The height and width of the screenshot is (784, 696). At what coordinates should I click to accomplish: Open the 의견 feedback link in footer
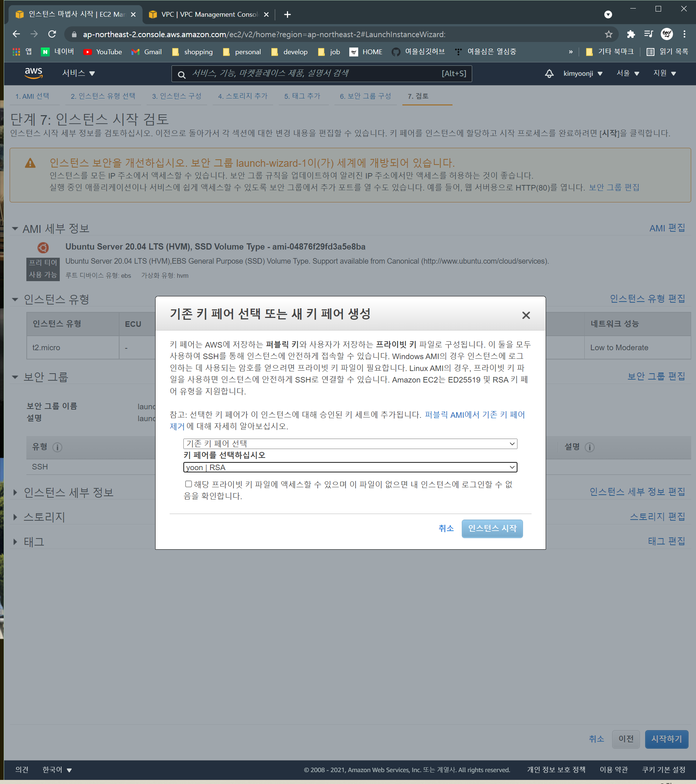point(22,770)
